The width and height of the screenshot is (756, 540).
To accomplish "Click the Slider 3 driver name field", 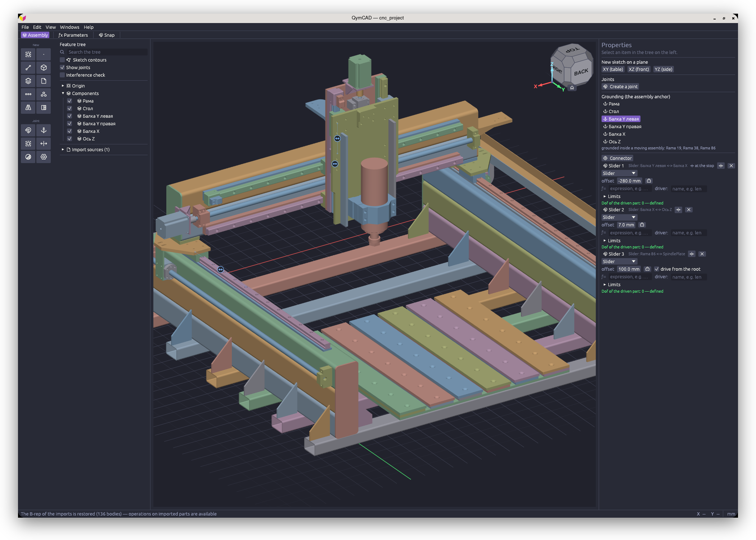I will (688, 277).
